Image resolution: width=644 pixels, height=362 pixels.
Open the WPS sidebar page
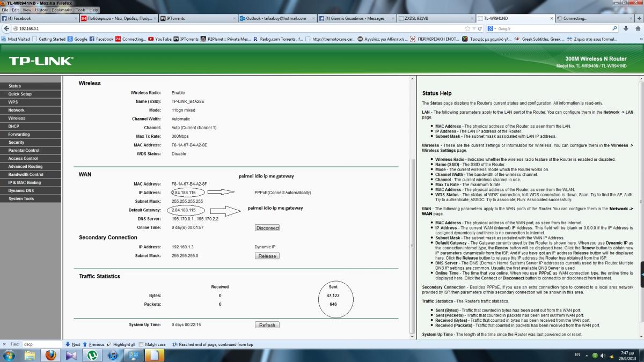click(x=31, y=102)
